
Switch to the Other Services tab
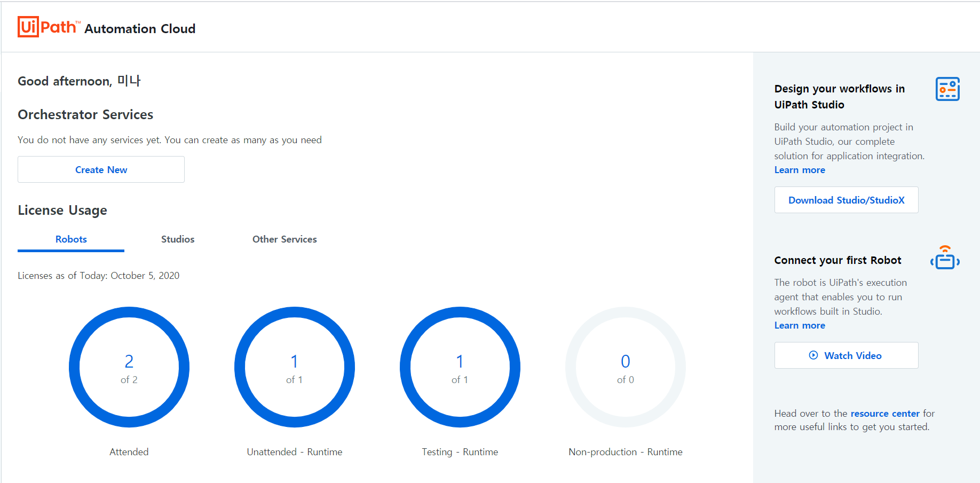click(284, 239)
